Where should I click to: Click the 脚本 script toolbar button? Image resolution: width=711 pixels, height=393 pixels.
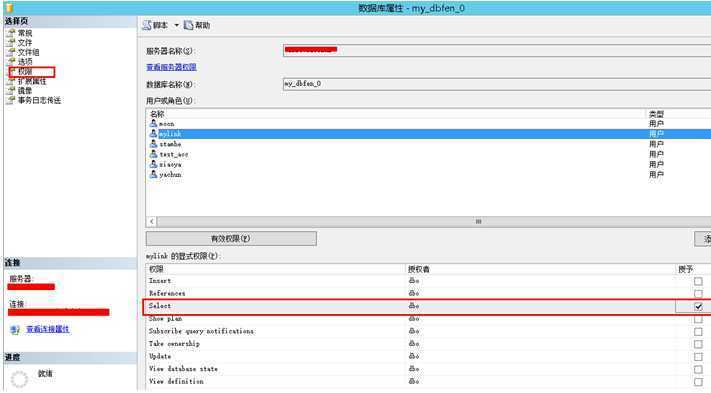click(x=156, y=25)
